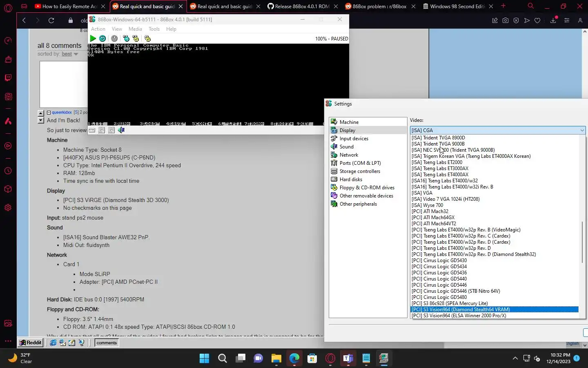This screenshot has height=368, width=588.
Task: Open history clock icon in Opera sidebar
Action: pyautogui.click(x=8, y=171)
